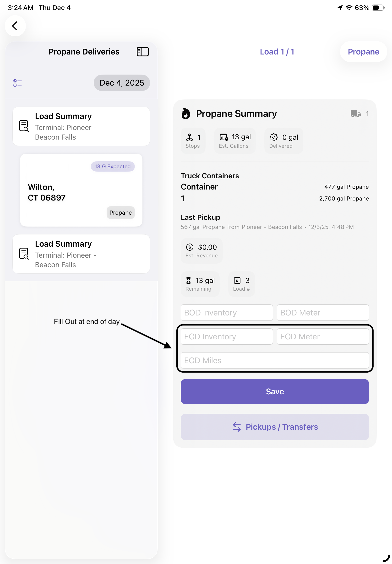Open first Load Summary for Pioneer terminal
392x564 pixels.
[x=81, y=126]
